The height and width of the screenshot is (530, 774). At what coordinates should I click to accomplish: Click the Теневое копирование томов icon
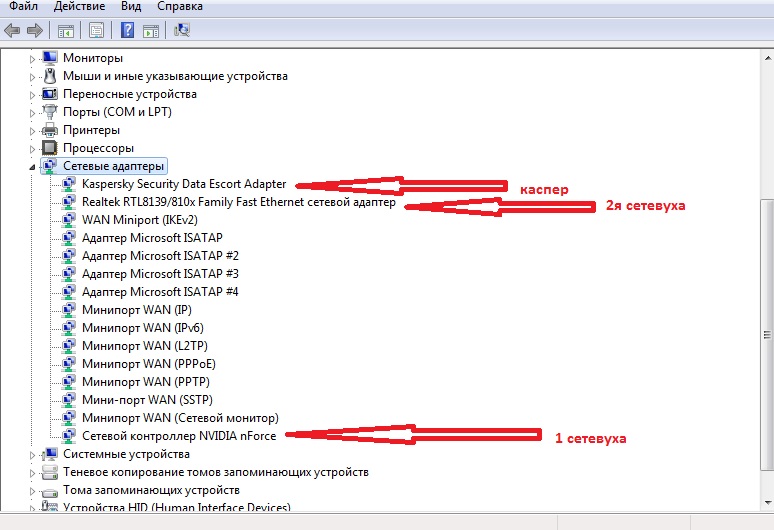[50, 472]
